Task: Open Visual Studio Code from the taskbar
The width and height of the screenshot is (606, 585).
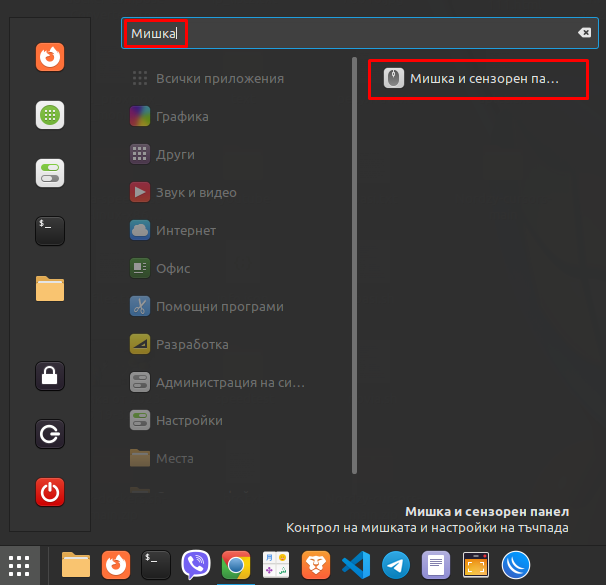Action: (x=356, y=565)
